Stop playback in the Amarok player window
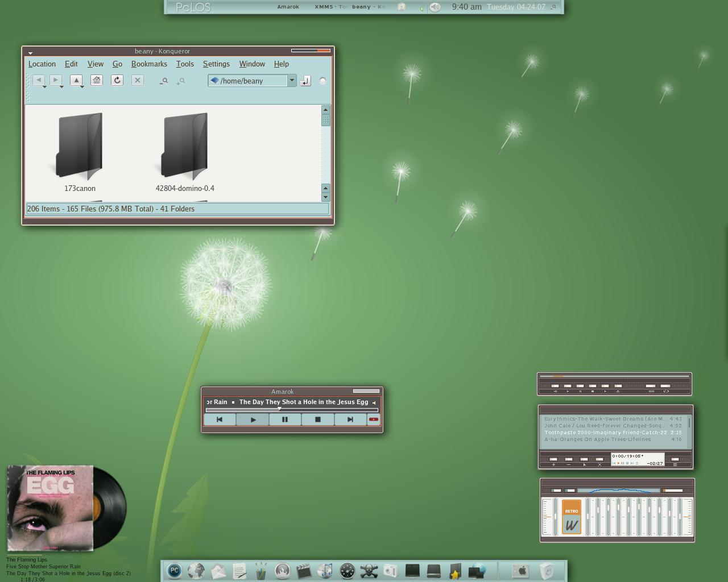The image size is (728, 582). 318,419
